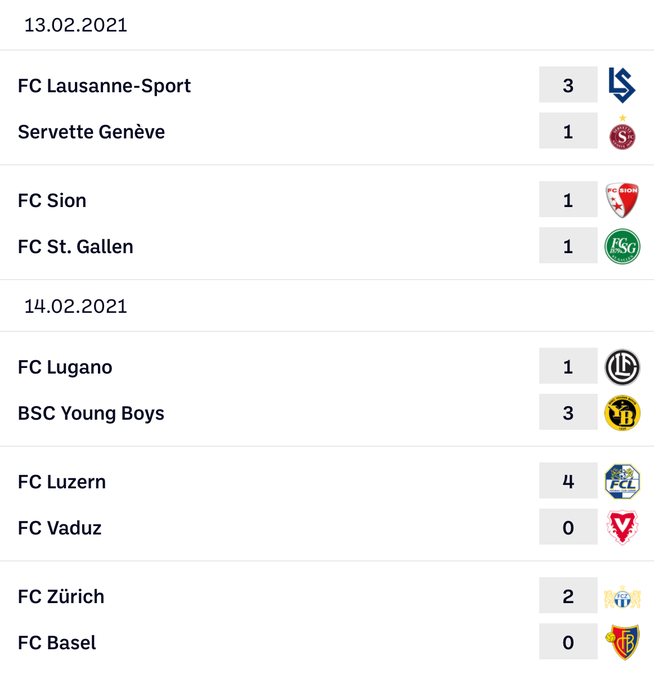Select the FC Sion team name
The image size is (654, 674).
52,200
